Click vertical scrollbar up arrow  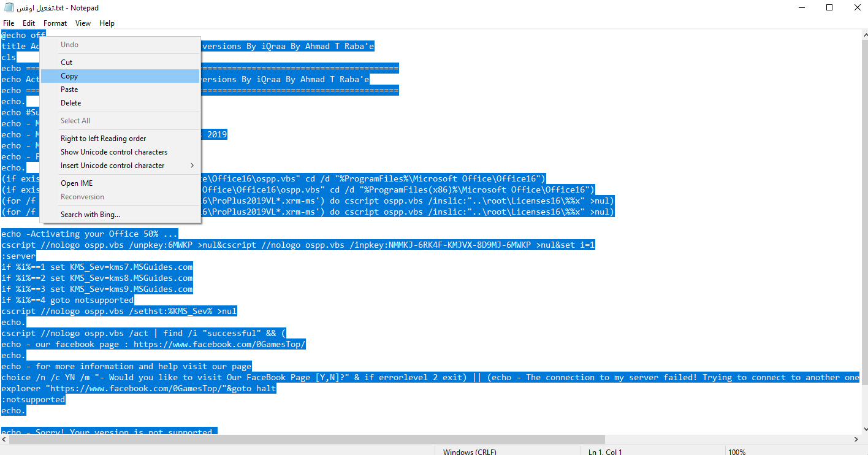[864, 34]
